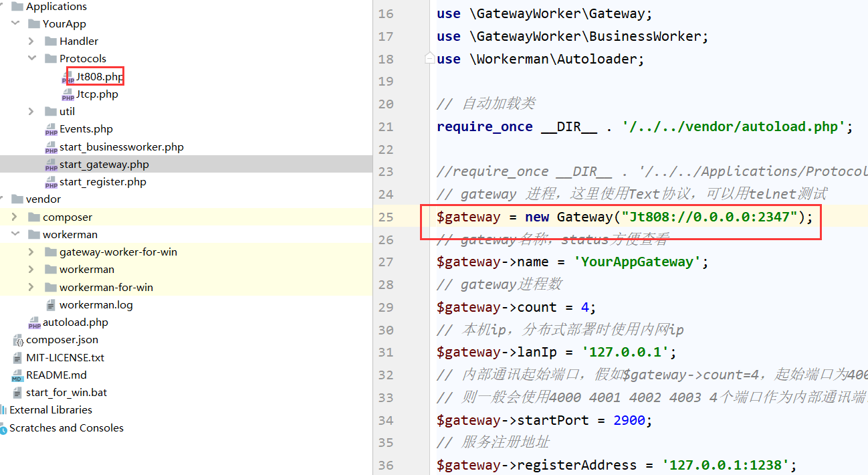This screenshot has height=475, width=868.
Task: Collapse the YourApp folder chevron
Action: click(x=15, y=23)
